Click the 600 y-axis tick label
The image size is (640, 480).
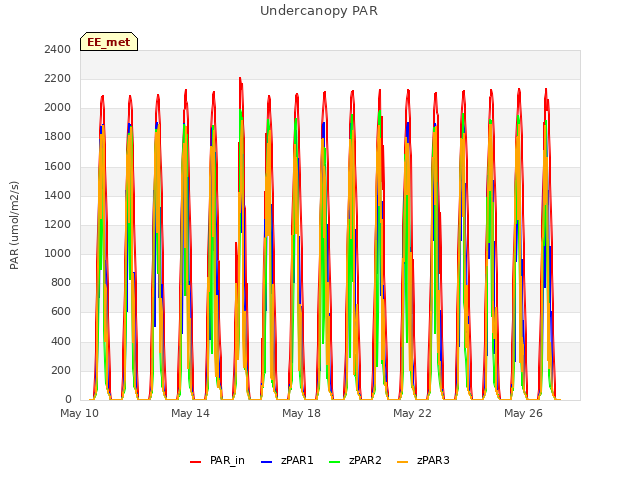[61, 312]
